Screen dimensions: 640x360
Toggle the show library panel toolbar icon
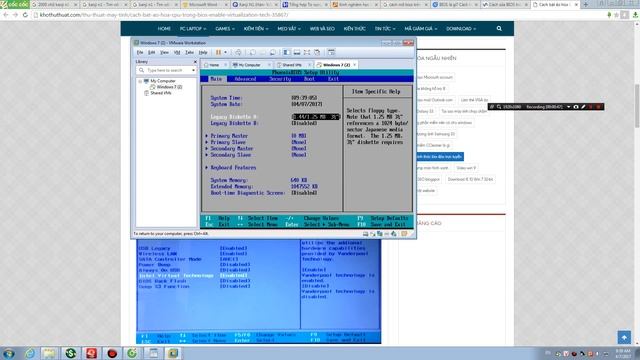pyautogui.click(x=287, y=52)
